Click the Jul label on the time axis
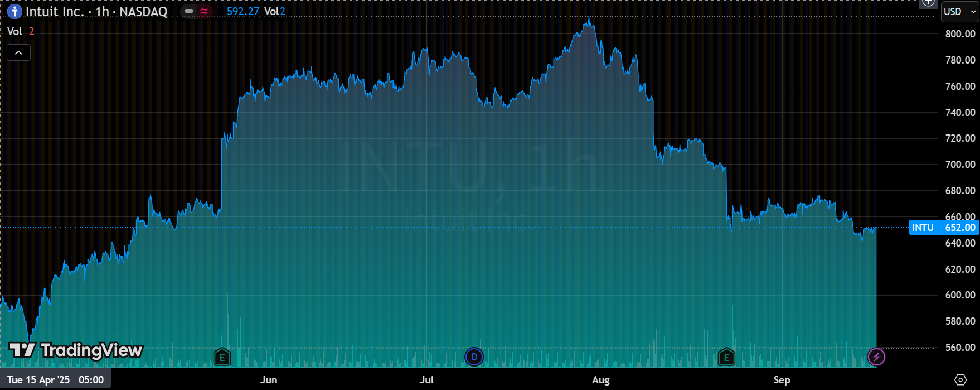This screenshot has width=980, height=390. 426,380
